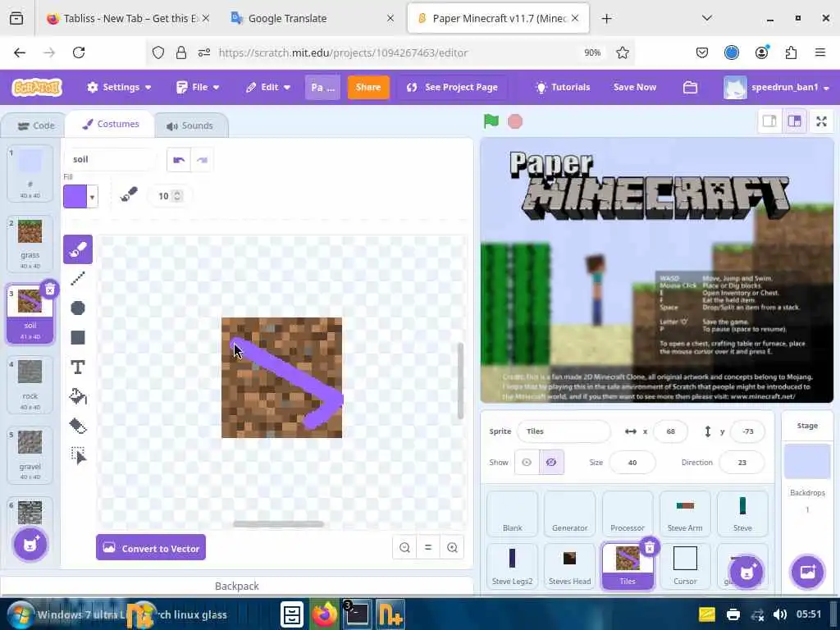Click the Choose a Costume button
This screenshot has width=840, height=630.
click(30, 545)
